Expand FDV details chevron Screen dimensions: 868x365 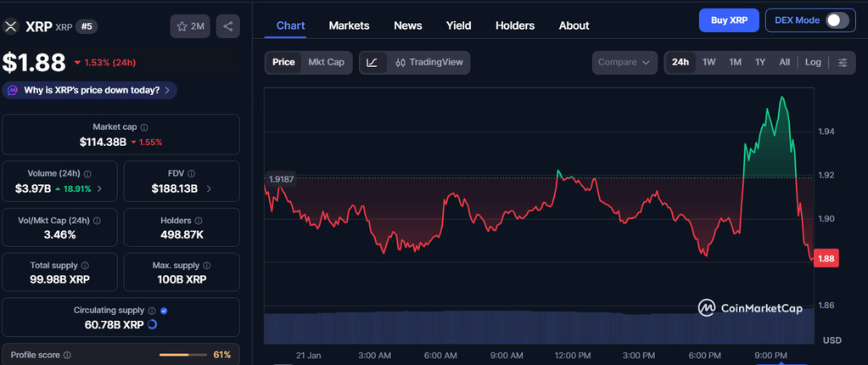click(x=209, y=188)
